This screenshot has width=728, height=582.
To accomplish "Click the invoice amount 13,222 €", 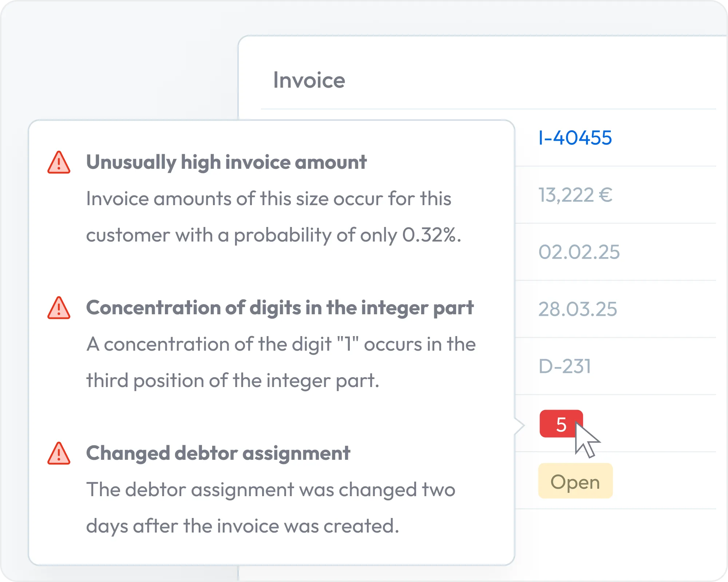I will point(575,195).
